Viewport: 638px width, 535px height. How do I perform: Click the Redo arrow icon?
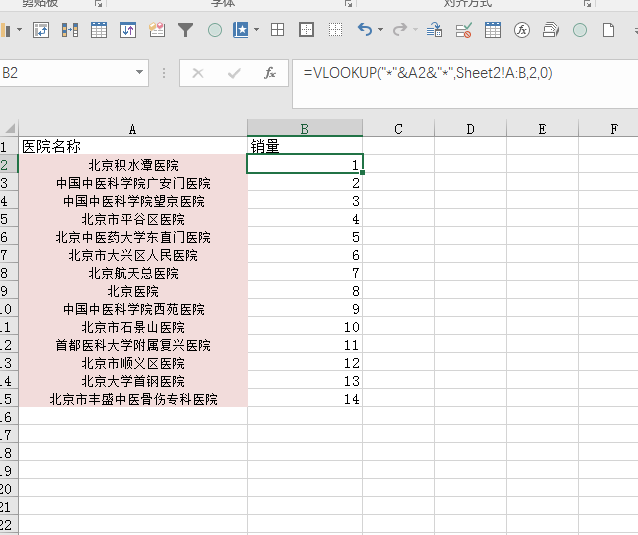(399, 30)
